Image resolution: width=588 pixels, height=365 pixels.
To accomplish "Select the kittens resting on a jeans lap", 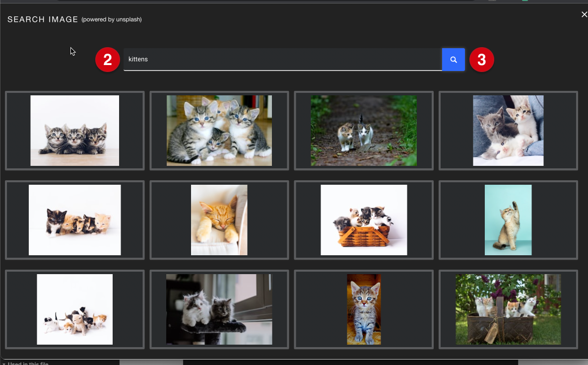I will coord(508,131).
